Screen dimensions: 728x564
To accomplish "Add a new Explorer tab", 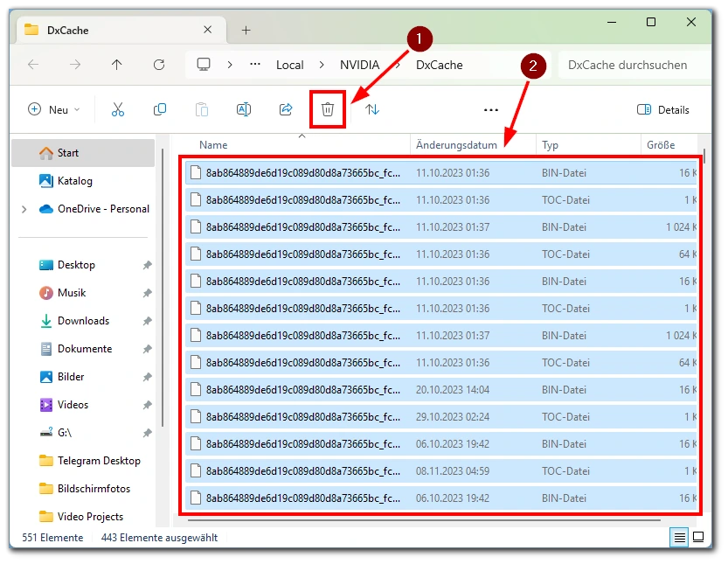I will [x=246, y=31].
